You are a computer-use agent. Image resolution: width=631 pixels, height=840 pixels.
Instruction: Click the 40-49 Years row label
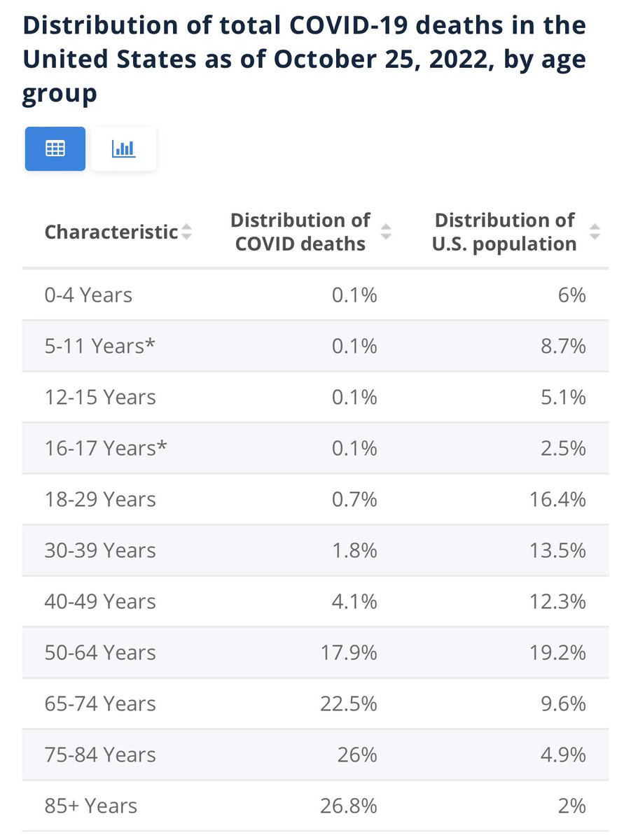click(x=100, y=601)
